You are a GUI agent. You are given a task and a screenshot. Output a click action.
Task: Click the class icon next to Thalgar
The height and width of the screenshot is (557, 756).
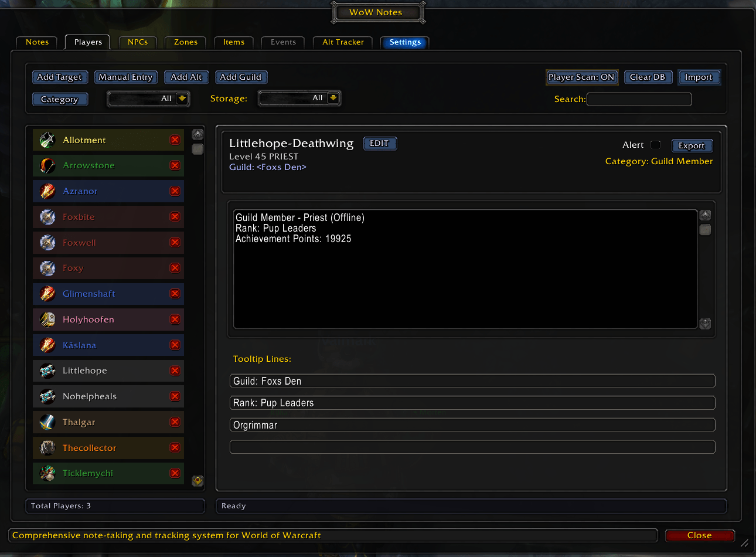click(47, 422)
